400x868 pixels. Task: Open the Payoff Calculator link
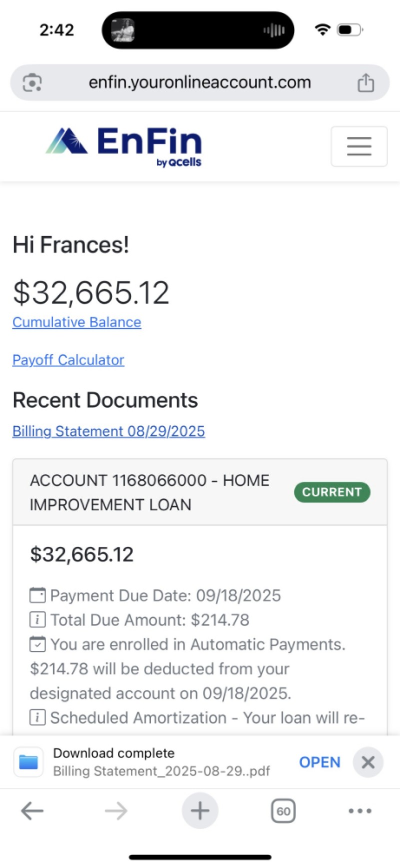pos(68,360)
